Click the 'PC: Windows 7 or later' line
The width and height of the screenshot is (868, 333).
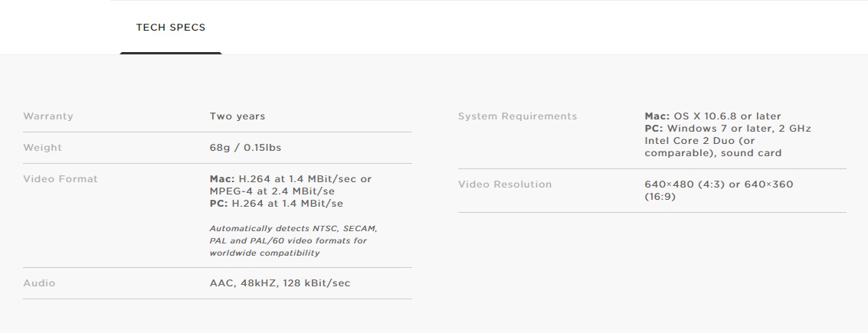point(712,129)
